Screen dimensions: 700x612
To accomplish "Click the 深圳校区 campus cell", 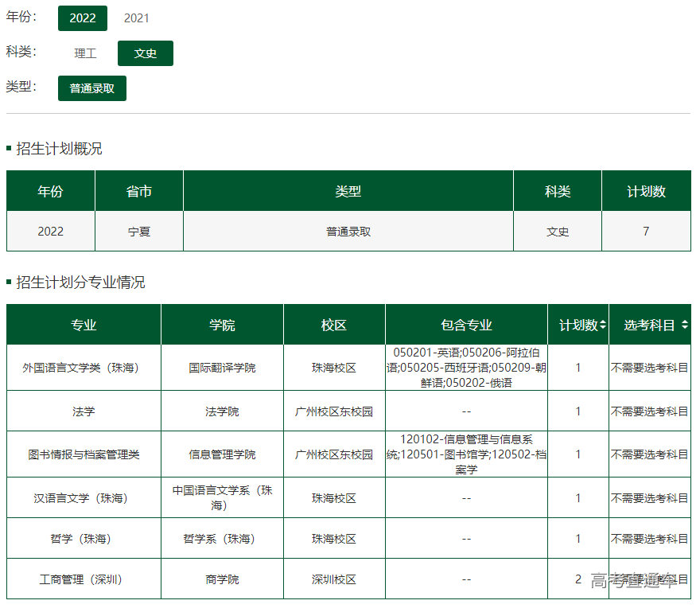I will click(x=334, y=579).
